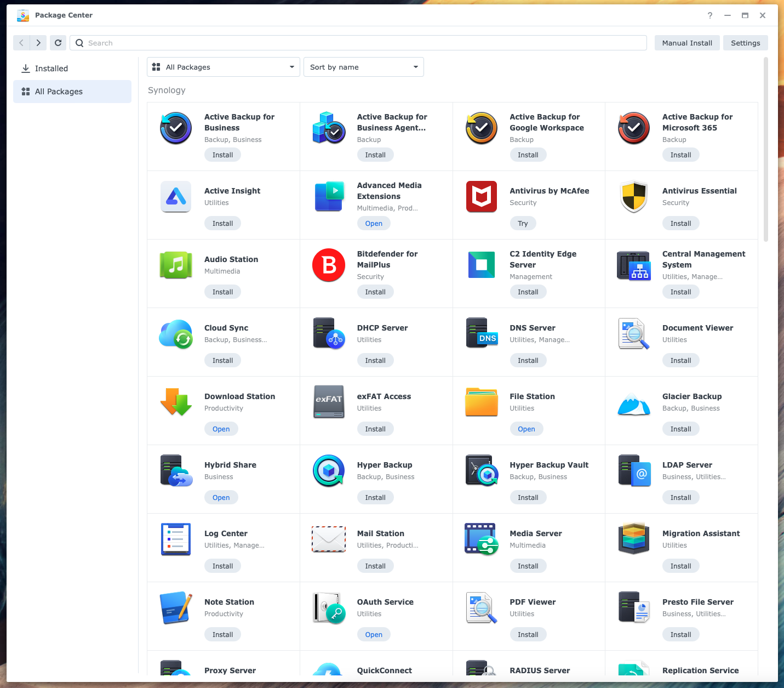Click the Bitdefender for MailPlus icon
Viewport: 784px width, 688px height.
329,265
